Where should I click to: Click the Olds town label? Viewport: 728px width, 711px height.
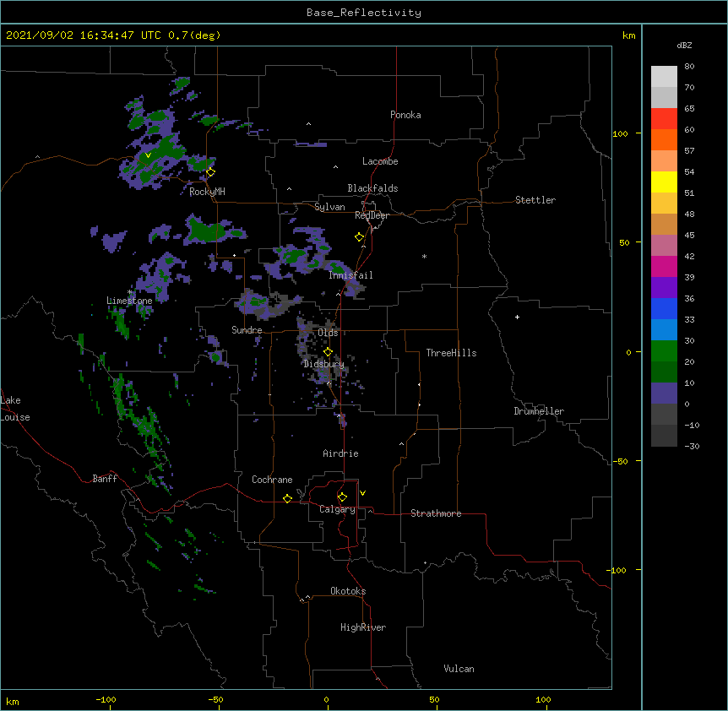tap(328, 333)
